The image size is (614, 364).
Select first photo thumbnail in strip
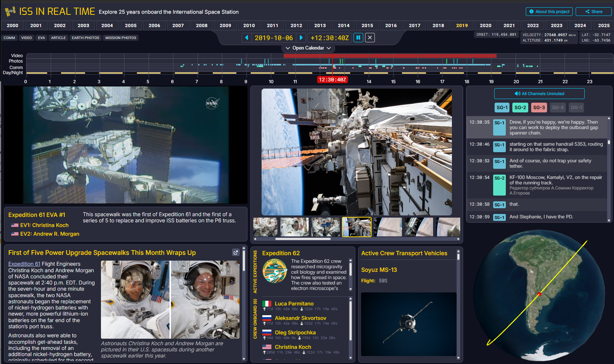pyautogui.click(x=266, y=227)
